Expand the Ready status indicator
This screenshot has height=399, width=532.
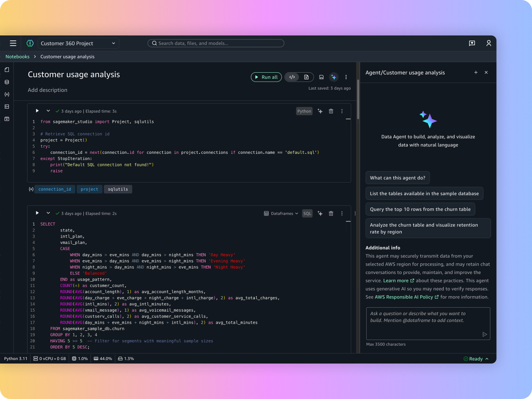point(476,359)
